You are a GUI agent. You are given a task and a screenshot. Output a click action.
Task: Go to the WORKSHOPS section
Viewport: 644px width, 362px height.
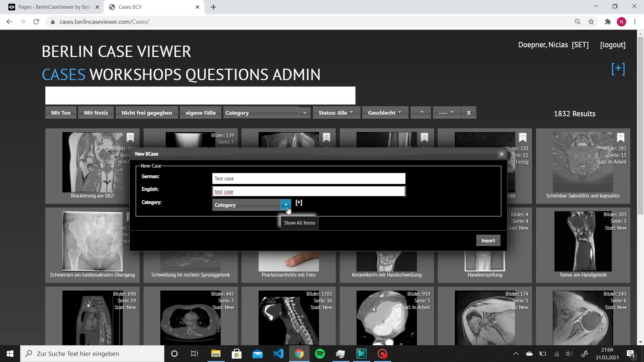(136, 74)
